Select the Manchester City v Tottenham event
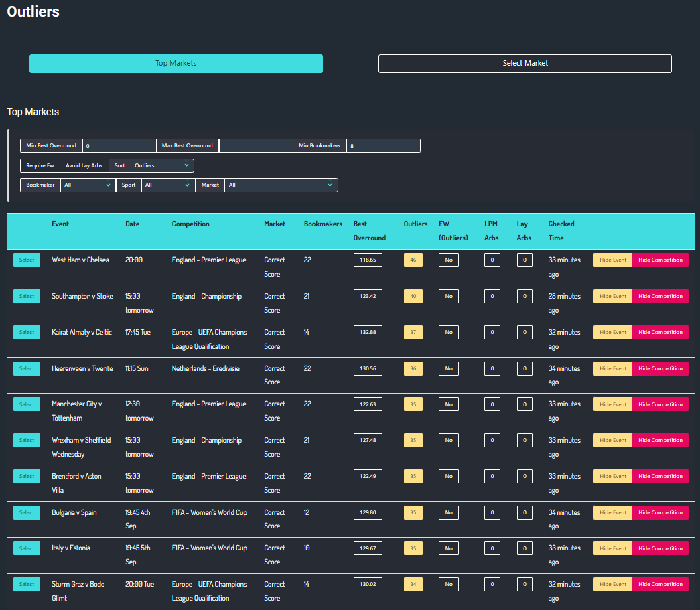The image size is (700, 610). [27, 404]
